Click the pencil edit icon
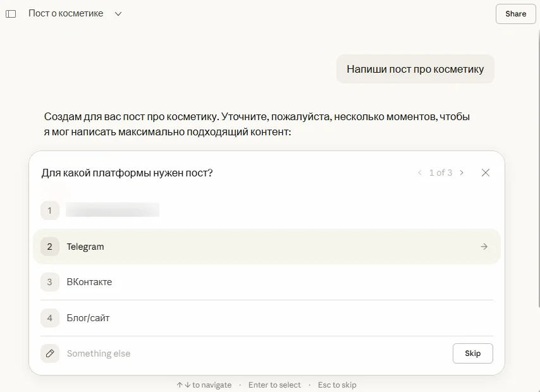This screenshot has height=392, width=540. pyautogui.click(x=50, y=353)
